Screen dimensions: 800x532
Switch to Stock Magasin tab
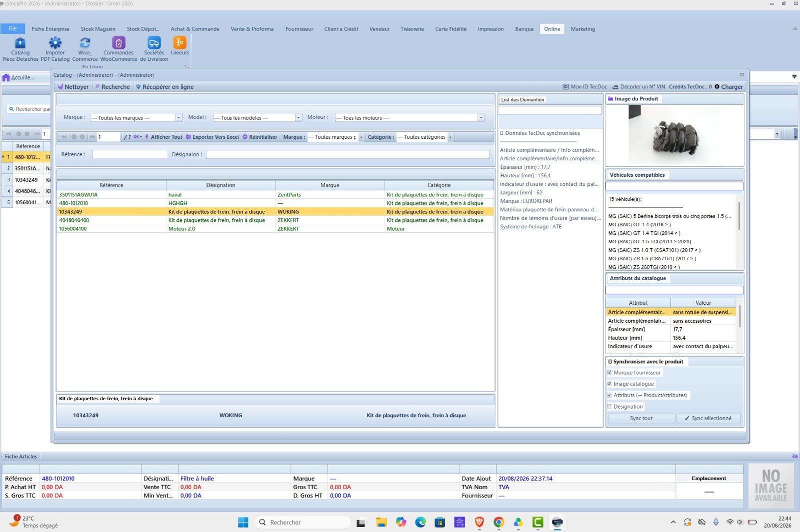click(98, 29)
